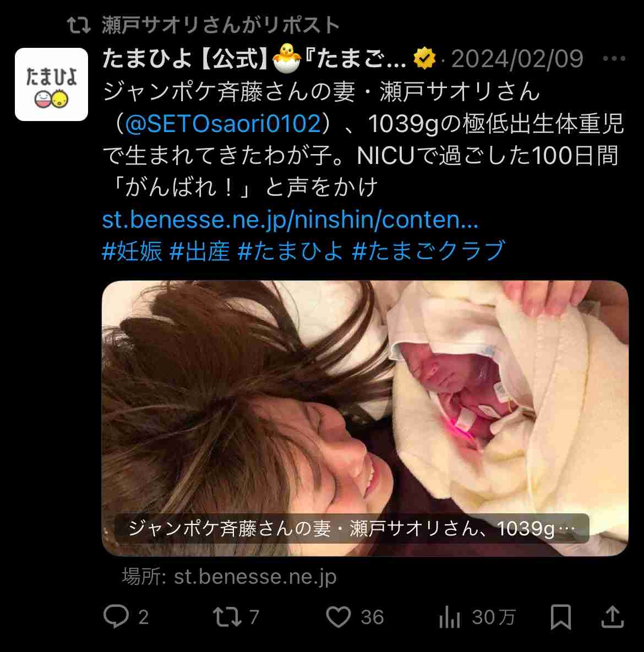The width and height of the screenshot is (644, 652).
Task: Open the #たまひよ hashtag
Action: coord(291,251)
